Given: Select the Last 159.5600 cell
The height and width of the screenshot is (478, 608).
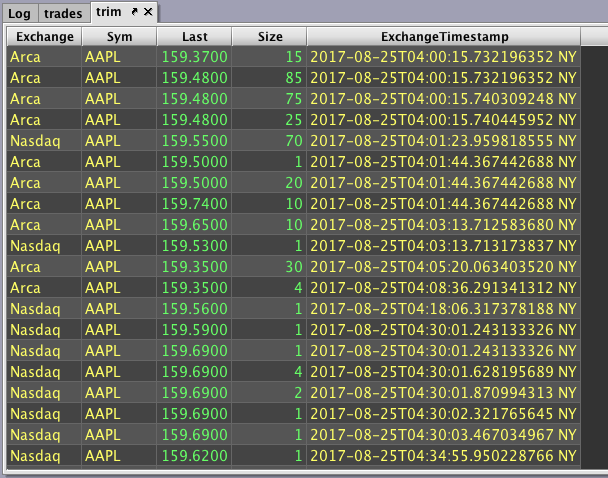Looking at the screenshot, I should click(193, 309).
